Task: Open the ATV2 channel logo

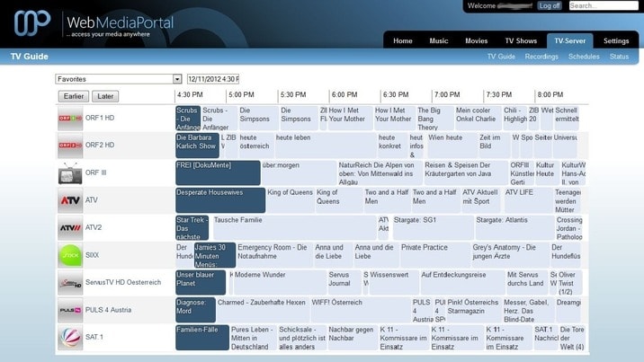Action: [x=70, y=228]
